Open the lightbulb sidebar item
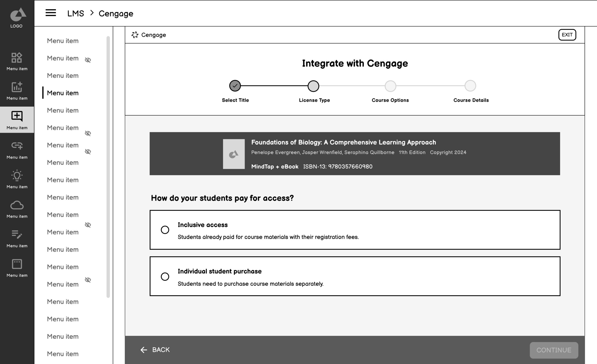 point(17,180)
